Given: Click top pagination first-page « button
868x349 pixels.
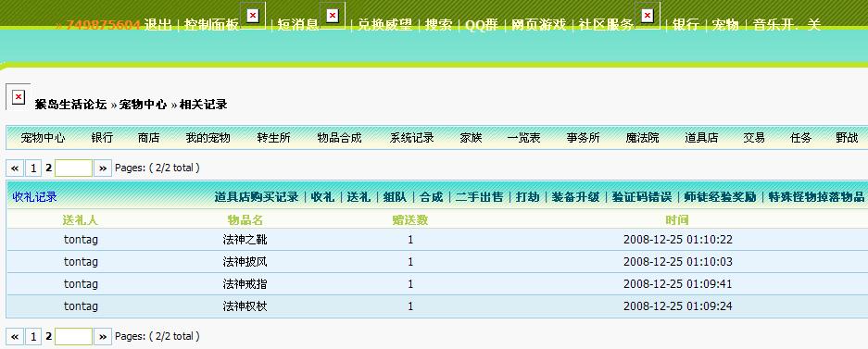Looking at the screenshot, I should (15, 168).
